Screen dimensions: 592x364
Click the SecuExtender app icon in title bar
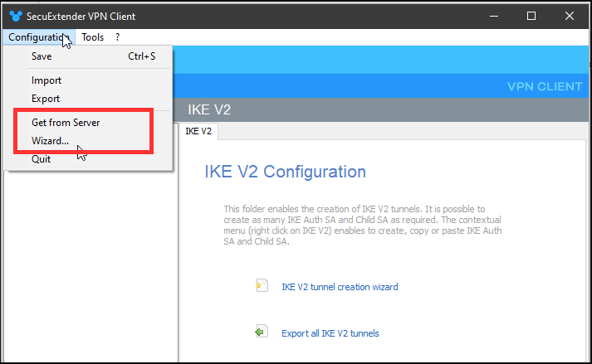click(16, 16)
